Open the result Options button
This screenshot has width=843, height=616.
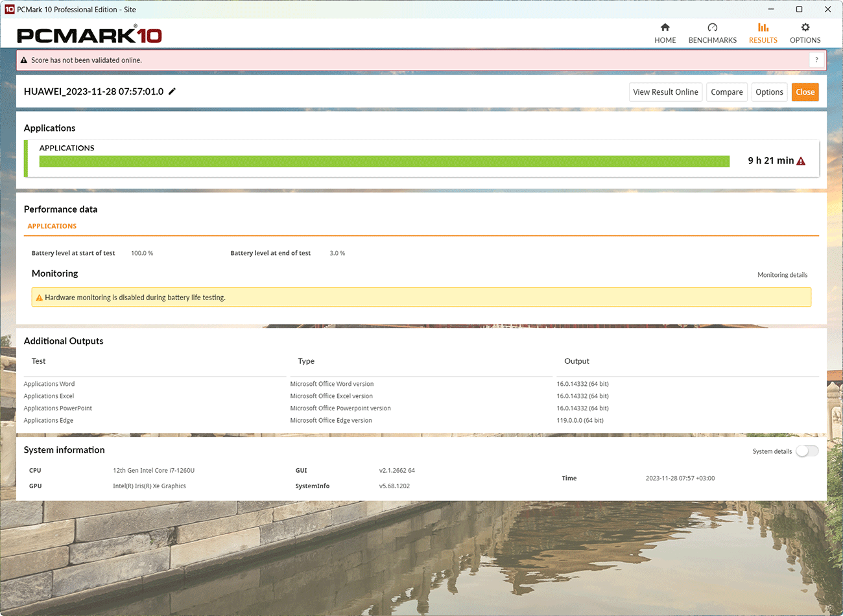[769, 92]
